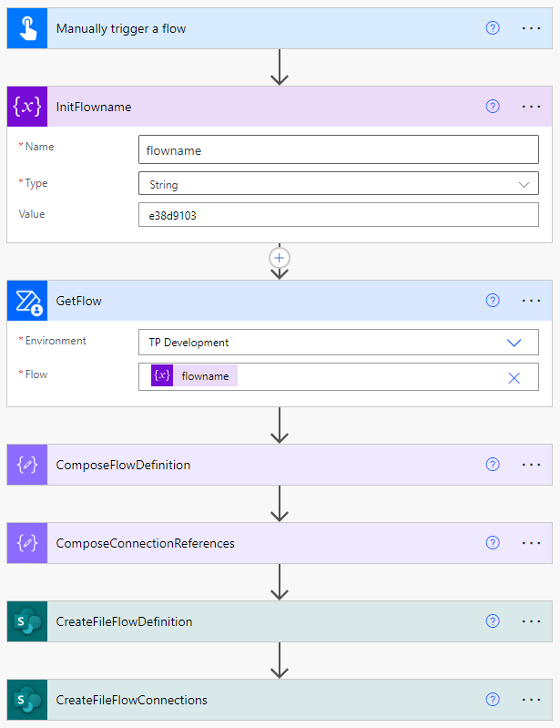Open help for the GetFlow action
The height and width of the screenshot is (728, 560).
(x=493, y=301)
